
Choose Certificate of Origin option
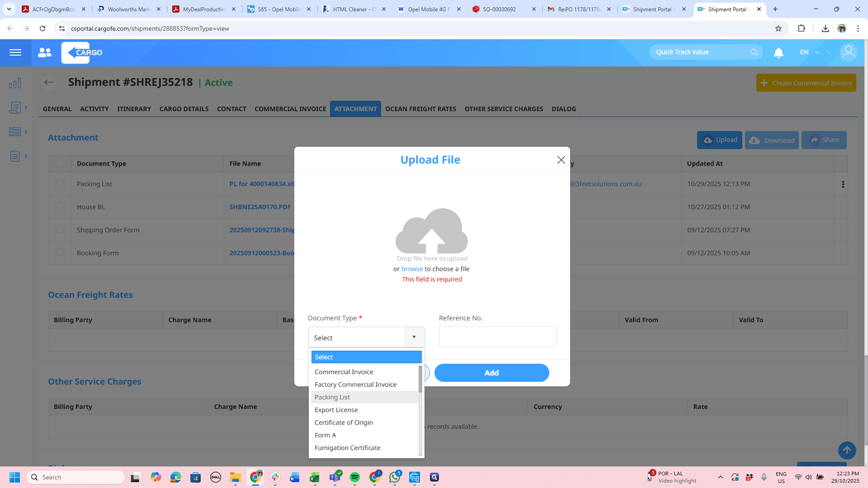(365, 422)
